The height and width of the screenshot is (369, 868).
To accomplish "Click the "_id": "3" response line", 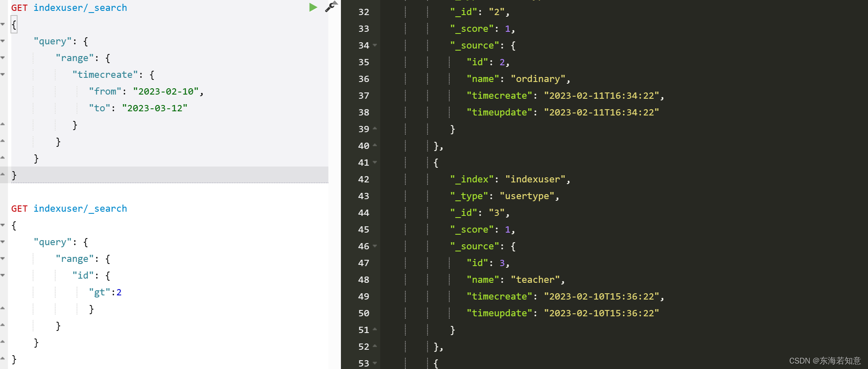I will (x=480, y=213).
